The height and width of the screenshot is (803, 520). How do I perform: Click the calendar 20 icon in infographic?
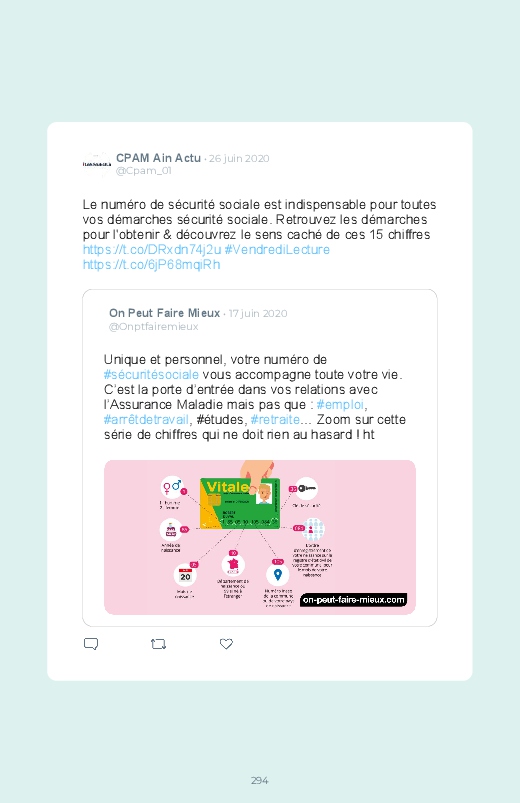tap(185, 575)
